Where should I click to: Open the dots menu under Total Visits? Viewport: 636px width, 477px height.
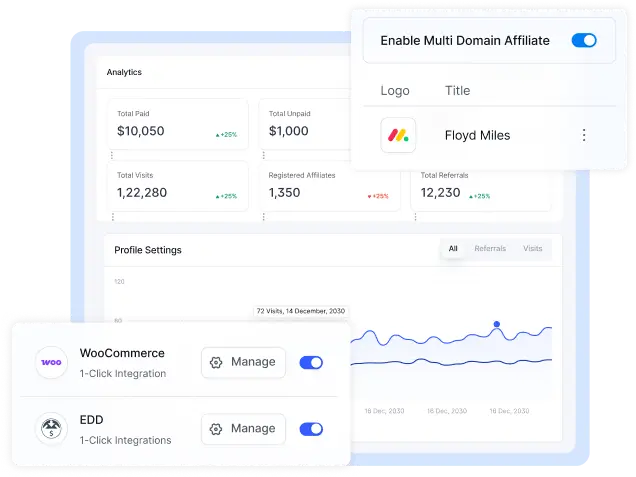point(113,217)
